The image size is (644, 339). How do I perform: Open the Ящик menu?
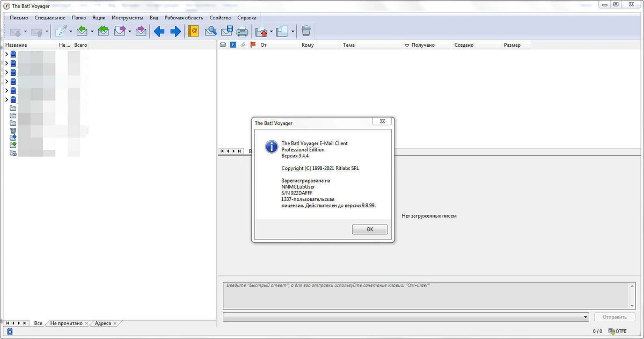(99, 18)
